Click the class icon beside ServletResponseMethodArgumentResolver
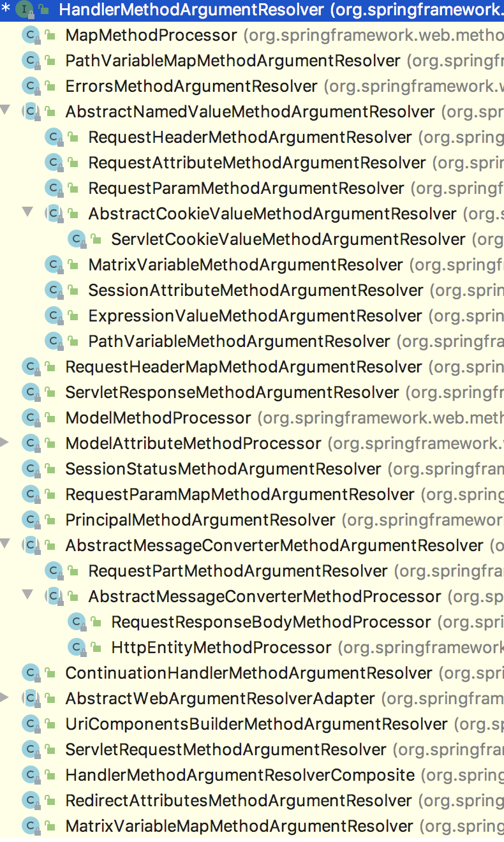This screenshot has height=842, width=504. pyautogui.click(x=31, y=392)
